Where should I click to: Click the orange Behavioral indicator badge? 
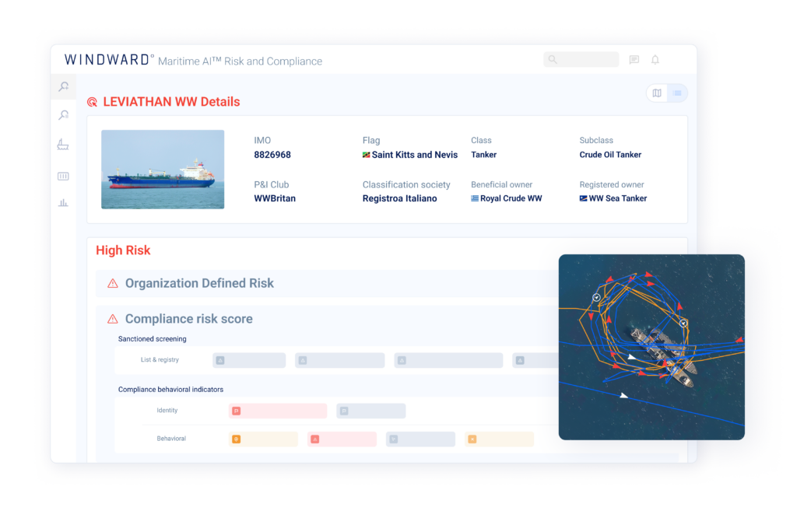point(237,439)
